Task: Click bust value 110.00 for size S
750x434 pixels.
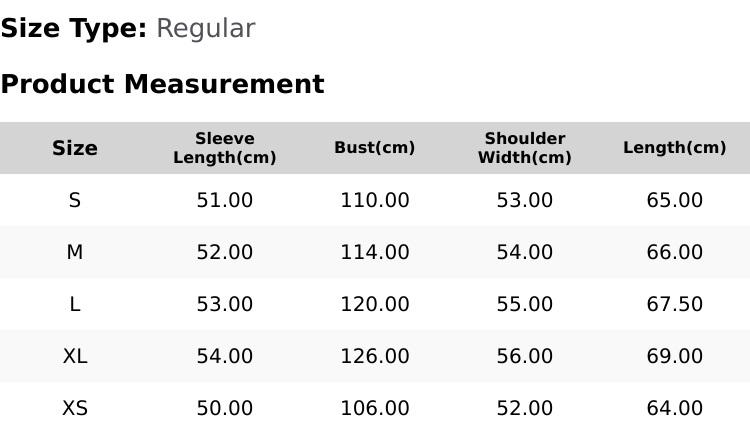Action: (x=375, y=200)
